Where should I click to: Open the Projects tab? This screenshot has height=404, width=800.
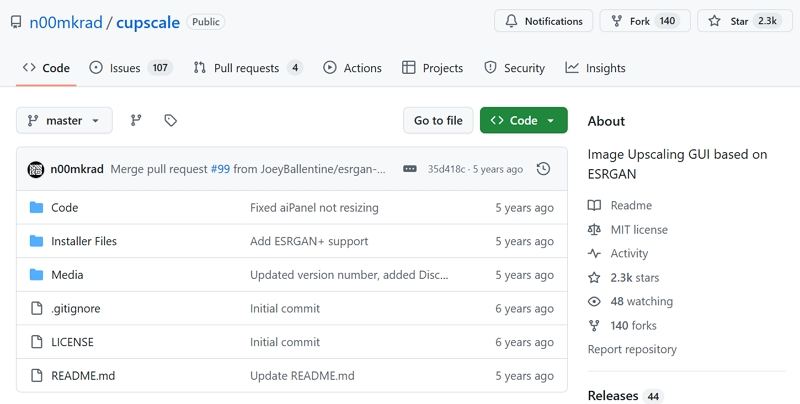click(432, 68)
